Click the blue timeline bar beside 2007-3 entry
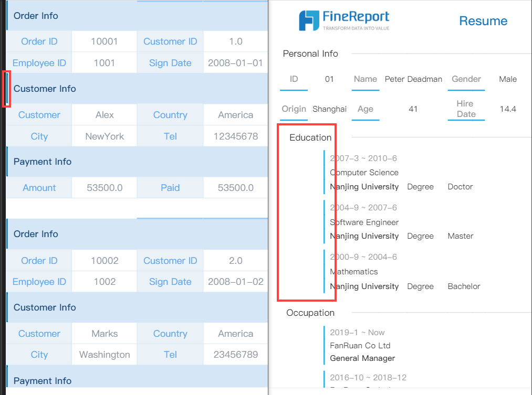The image size is (532, 395). 325,172
